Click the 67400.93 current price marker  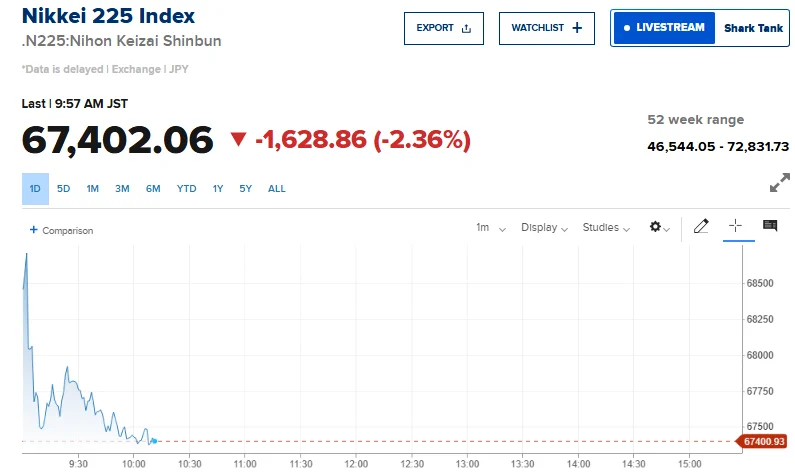coord(764,442)
